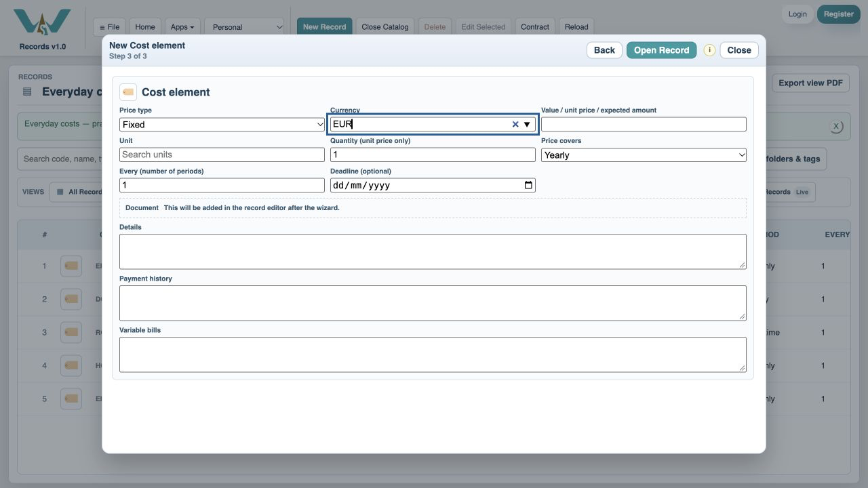Click the tag icon in row 3
Viewport: 868px width, 488px height.
coord(71,332)
